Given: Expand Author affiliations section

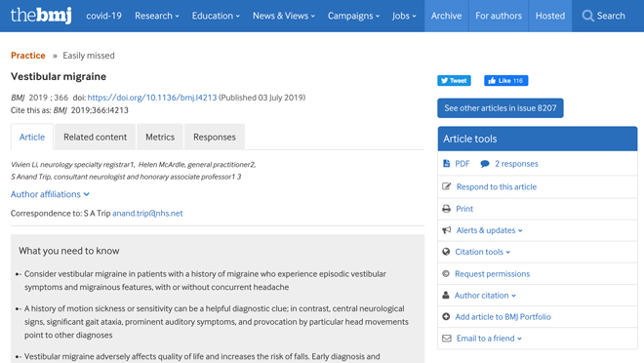Looking at the screenshot, I should pos(50,194).
